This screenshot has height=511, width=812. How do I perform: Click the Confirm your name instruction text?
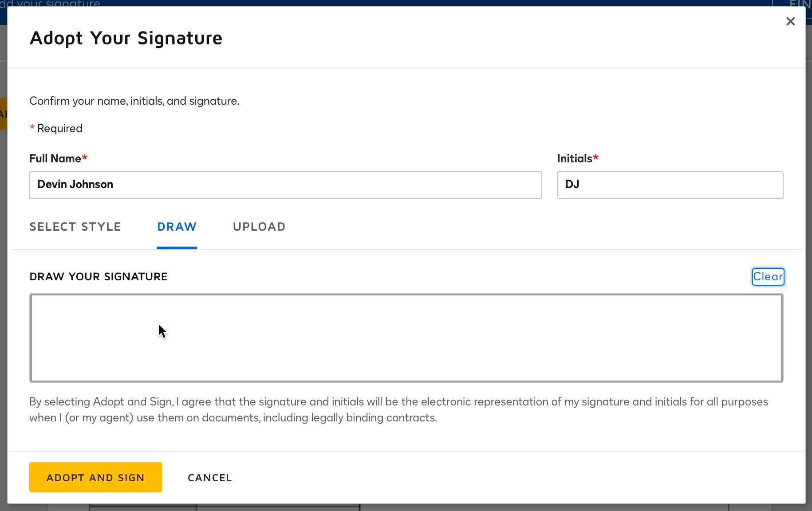pyautogui.click(x=134, y=101)
